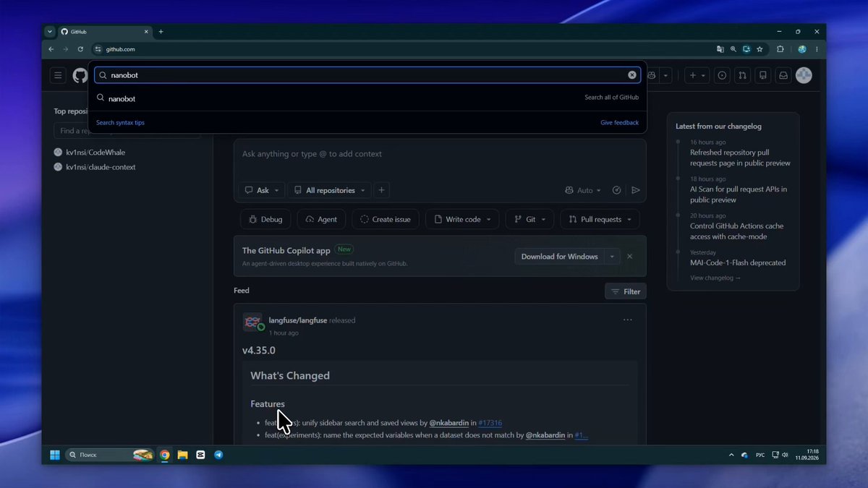
Task: Expand the Auto model selector
Action: click(584, 190)
